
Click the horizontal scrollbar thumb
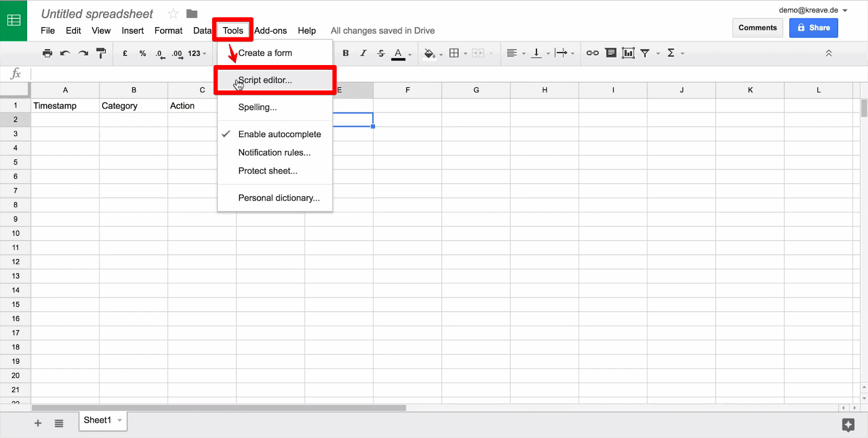[x=219, y=408]
